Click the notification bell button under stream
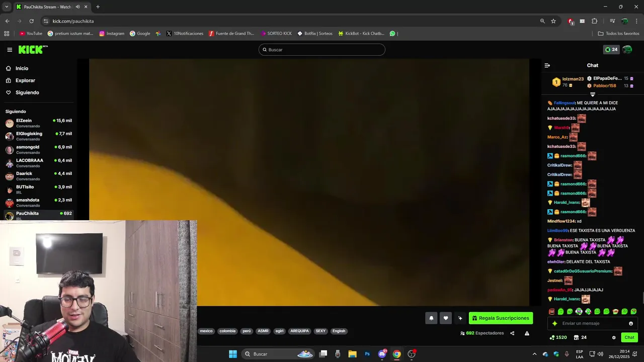 pos(431,318)
